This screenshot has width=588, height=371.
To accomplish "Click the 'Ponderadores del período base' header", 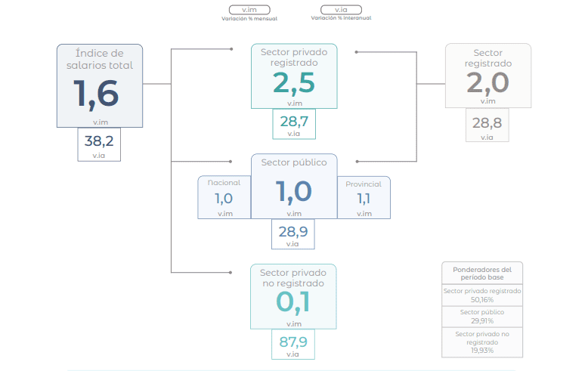I will coord(482,274).
